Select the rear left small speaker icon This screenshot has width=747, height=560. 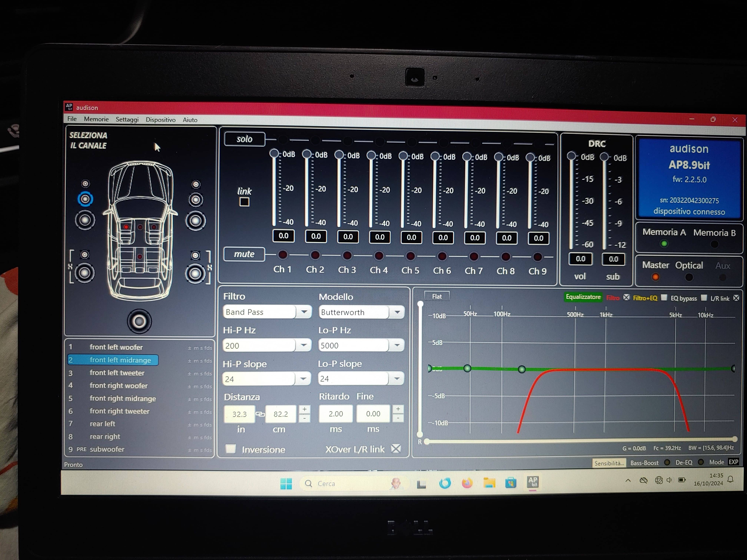pos(85,254)
